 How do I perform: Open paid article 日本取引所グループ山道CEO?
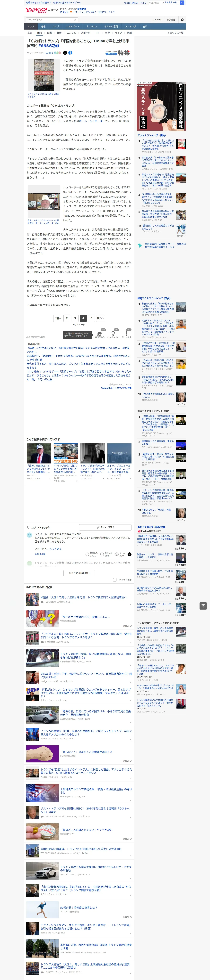tap(155, 589)
